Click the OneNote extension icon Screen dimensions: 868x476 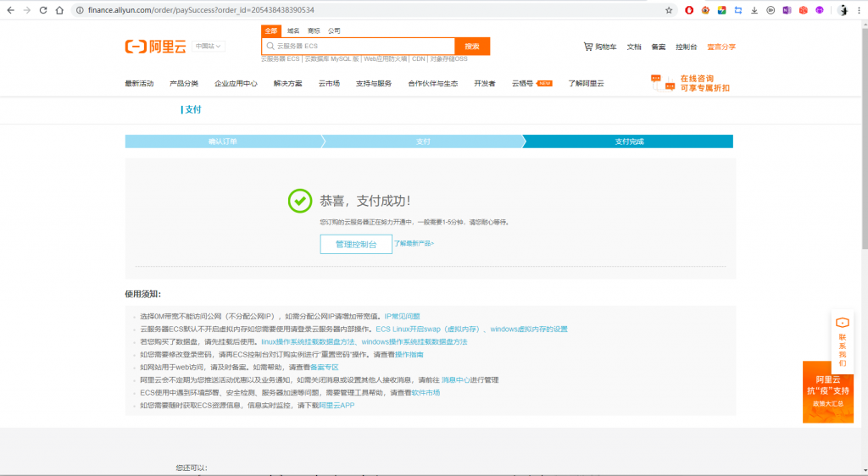pyautogui.click(x=787, y=10)
